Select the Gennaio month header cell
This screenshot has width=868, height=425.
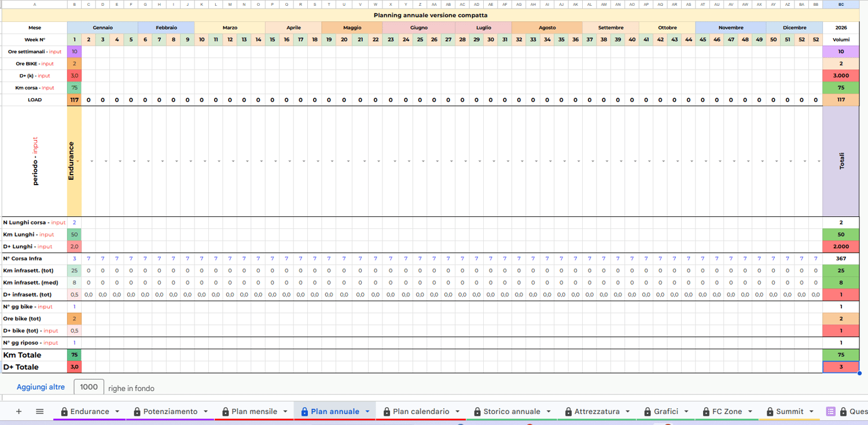pyautogui.click(x=102, y=28)
